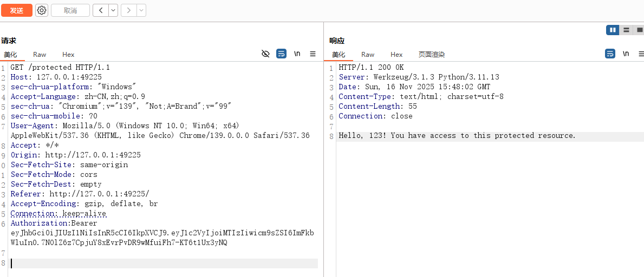Viewport: 644px width, 277px height.
Task: Switch to the 页面渲染 response tab
Action: click(x=431, y=55)
